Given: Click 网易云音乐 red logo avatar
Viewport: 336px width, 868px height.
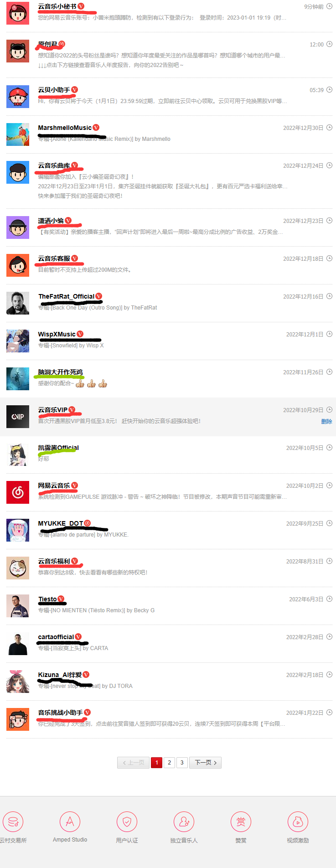Looking at the screenshot, I should pos(18,492).
